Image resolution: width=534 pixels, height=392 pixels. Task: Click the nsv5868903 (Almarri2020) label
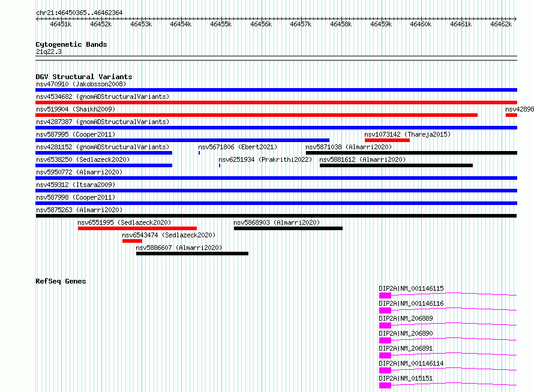click(x=277, y=222)
